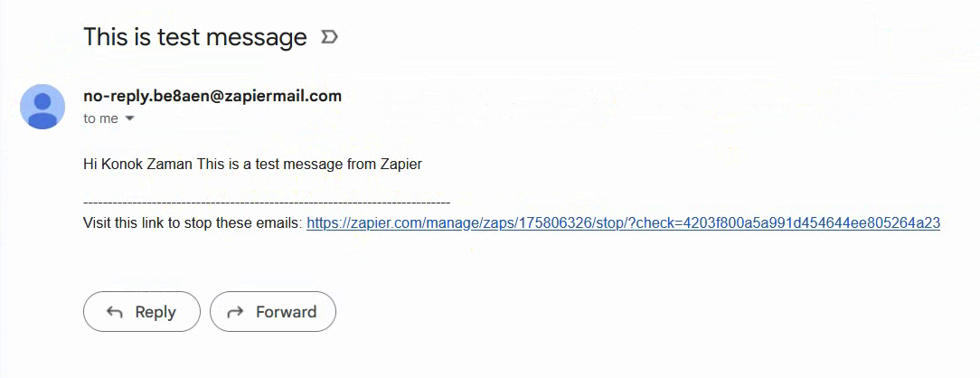This screenshot has height=378, width=980.
Task: Click the "Forward" text label
Action: coord(286,312)
